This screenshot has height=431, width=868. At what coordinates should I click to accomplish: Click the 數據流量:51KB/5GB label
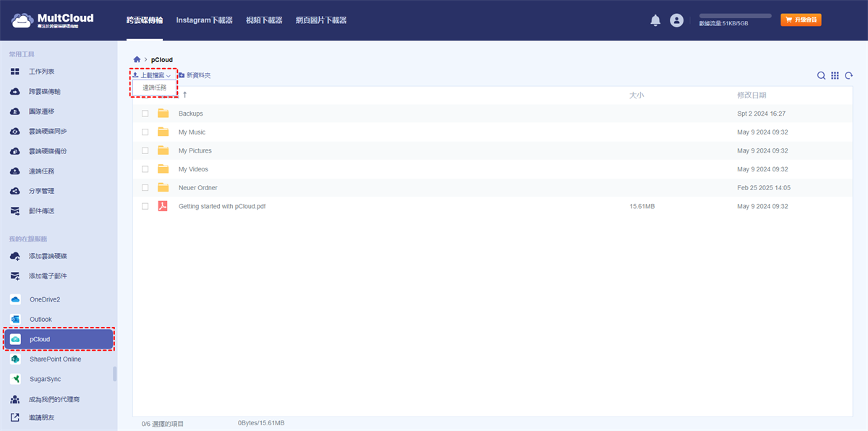(723, 23)
